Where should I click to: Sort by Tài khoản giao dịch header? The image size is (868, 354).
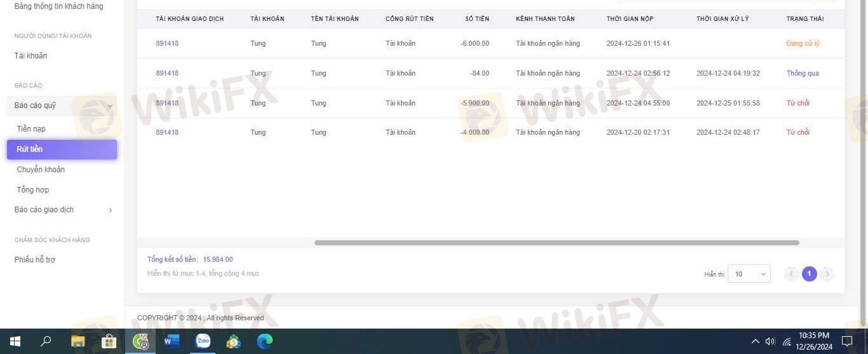(189, 19)
